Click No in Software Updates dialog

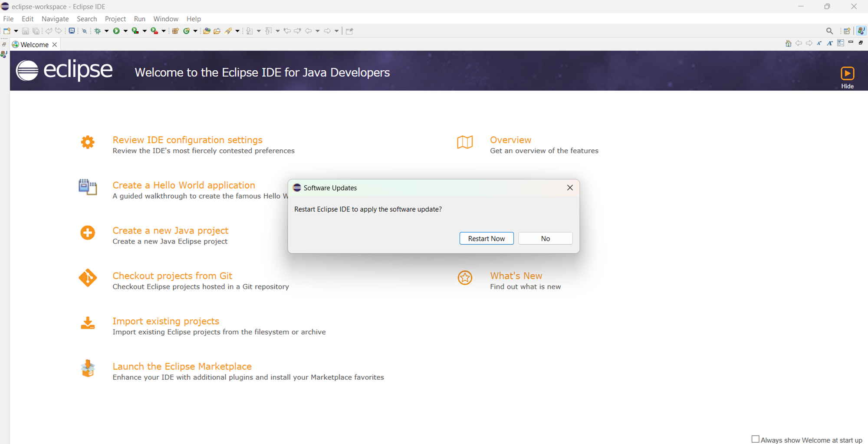[x=545, y=238]
